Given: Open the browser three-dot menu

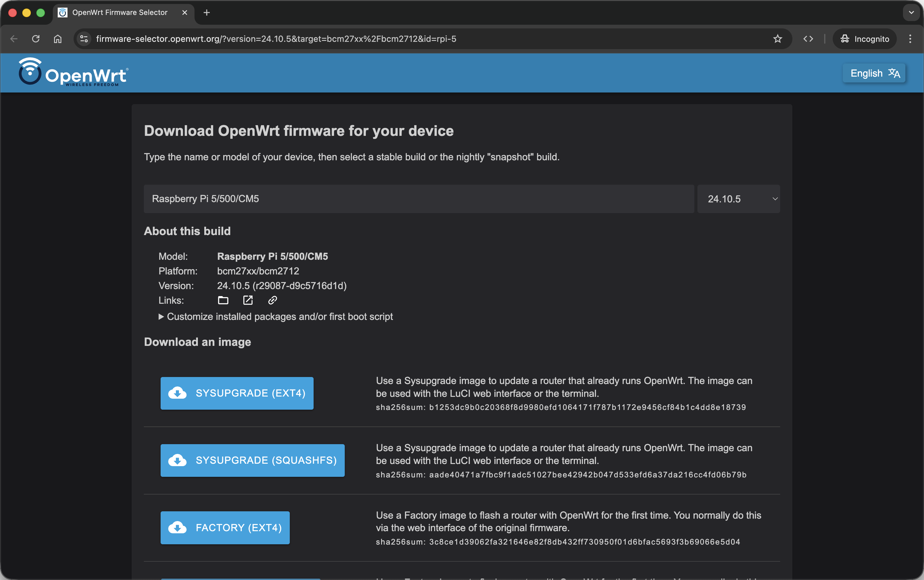Looking at the screenshot, I should tap(910, 39).
